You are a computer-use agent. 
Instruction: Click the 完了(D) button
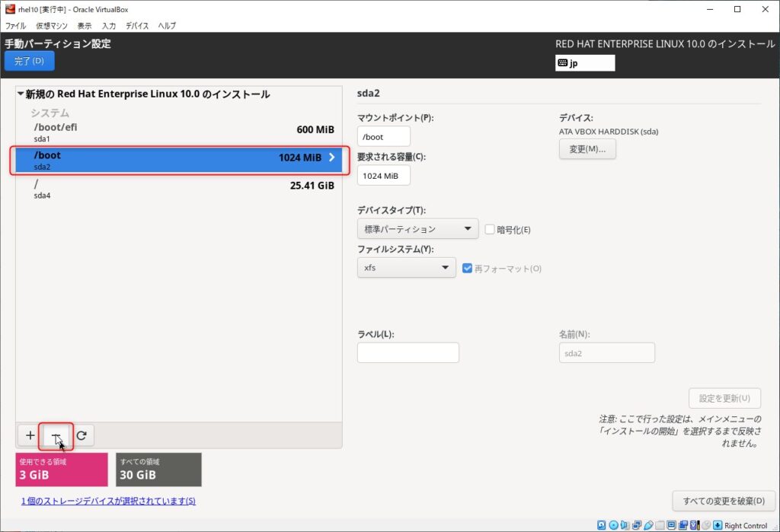point(29,61)
